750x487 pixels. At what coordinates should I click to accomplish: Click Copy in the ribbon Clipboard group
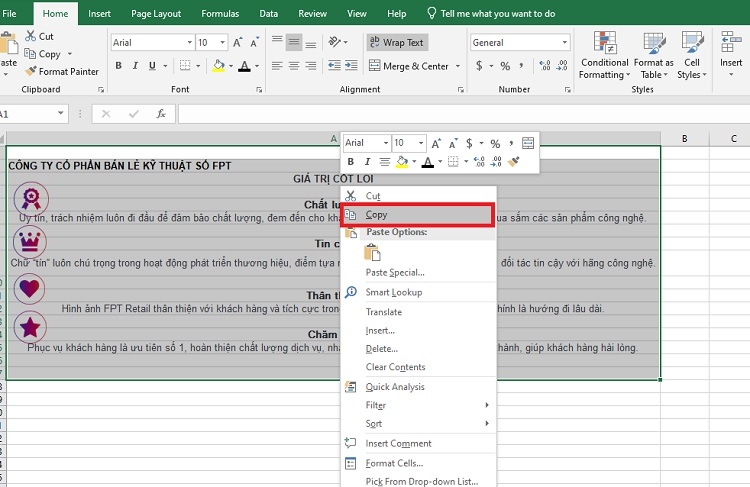43,54
